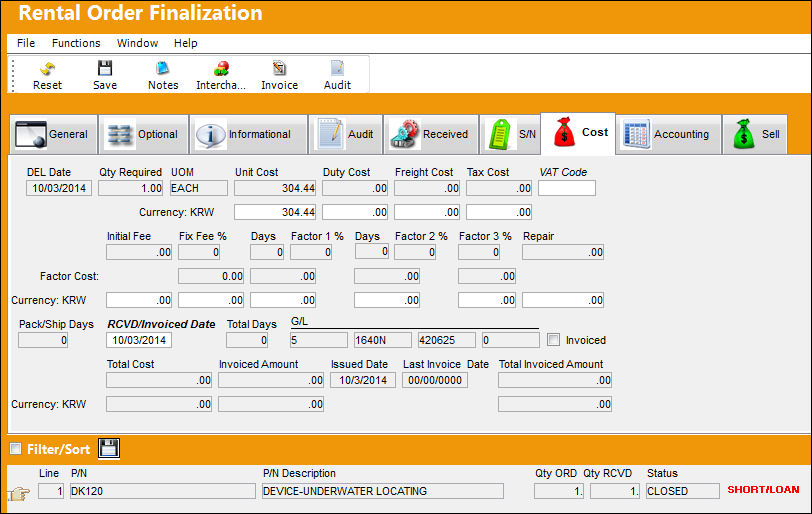Enable the Filter/Sort checkbox

(x=16, y=448)
